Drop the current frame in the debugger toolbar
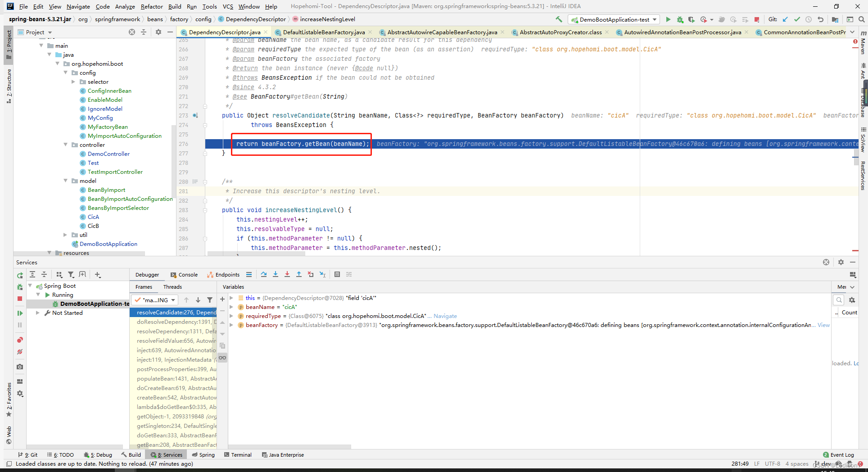 click(311, 274)
